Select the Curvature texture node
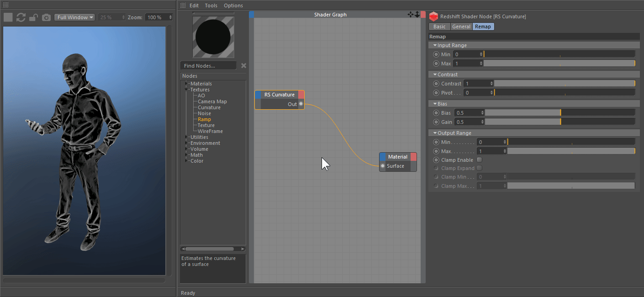This screenshot has height=297, width=644. pyautogui.click(x=209, y=107)
